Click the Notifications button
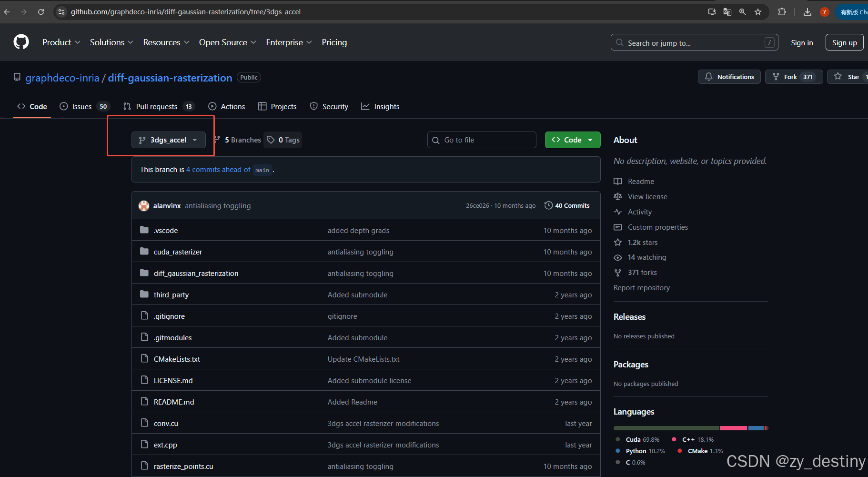The image size is (868, 477). click(x=729, y=77)
